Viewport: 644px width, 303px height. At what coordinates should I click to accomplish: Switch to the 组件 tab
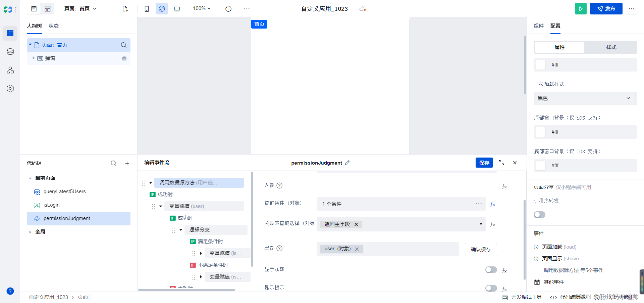click(538, 26)
